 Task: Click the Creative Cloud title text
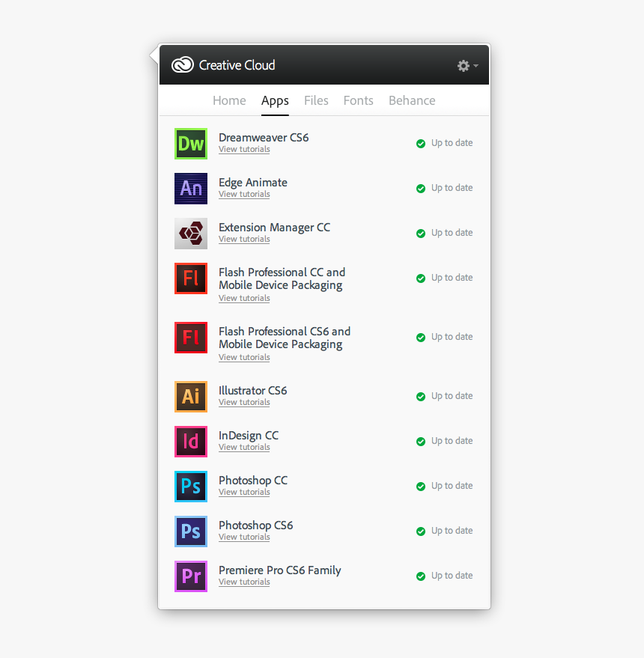(237, 65)
